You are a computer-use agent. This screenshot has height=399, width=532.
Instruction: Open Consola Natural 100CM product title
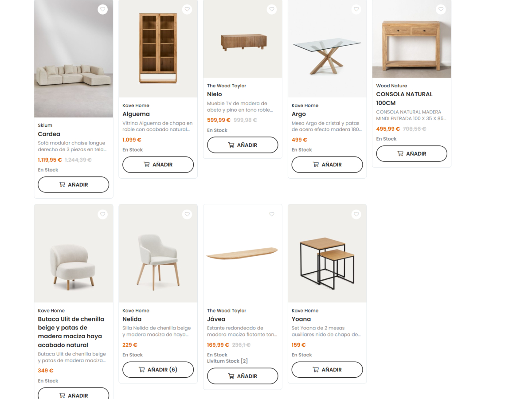click(404, 98)
